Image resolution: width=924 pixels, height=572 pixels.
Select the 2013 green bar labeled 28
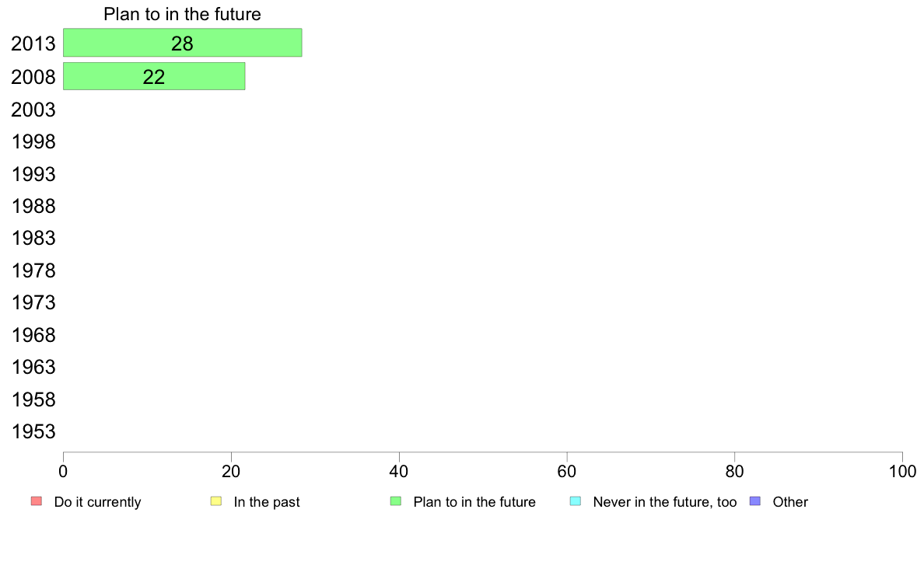coord(182,44)
